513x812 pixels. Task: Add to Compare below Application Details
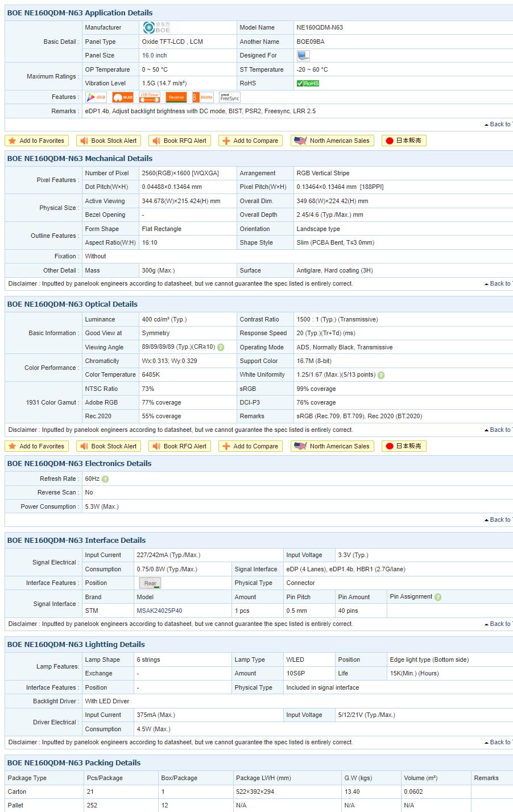250,141
